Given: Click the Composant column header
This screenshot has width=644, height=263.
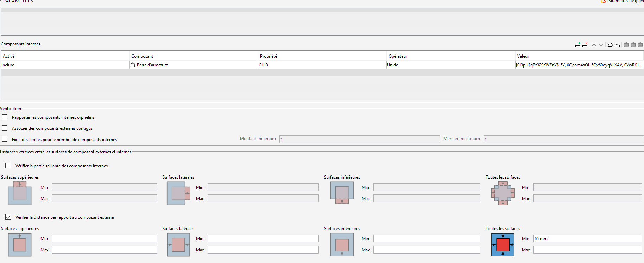Looking at the screenshot, I should click(x=193, y=56).
